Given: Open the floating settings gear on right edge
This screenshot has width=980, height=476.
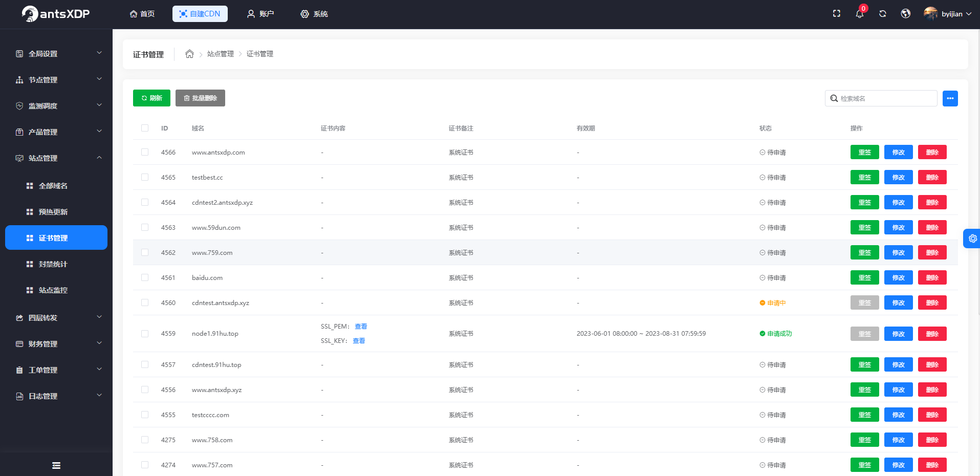Looking at the screenshot, I should point(972,239).
